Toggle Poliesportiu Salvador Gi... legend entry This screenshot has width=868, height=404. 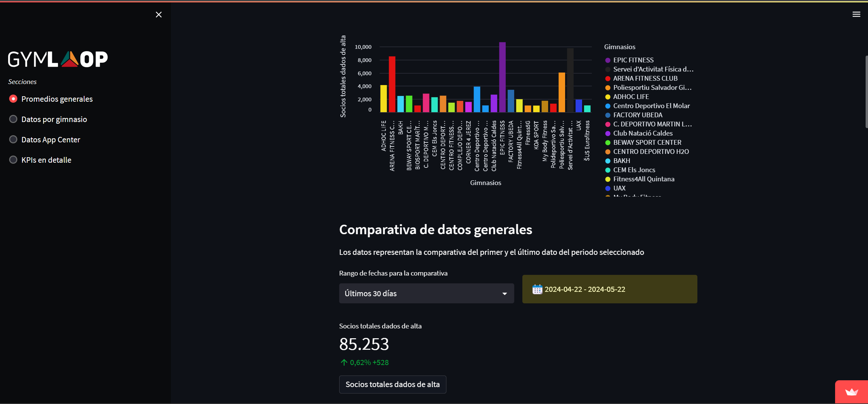pyautogui.click(x=648, y=87)
